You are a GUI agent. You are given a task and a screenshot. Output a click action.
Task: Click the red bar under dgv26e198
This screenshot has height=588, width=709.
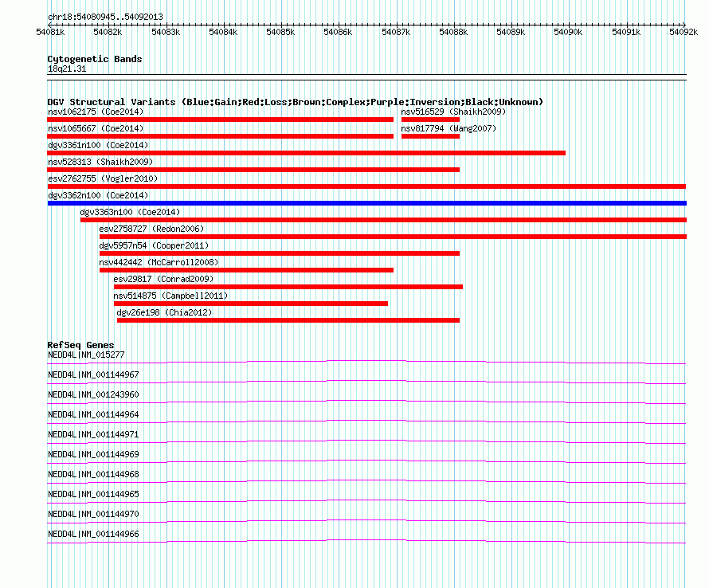pyautogui.click(x=288, y=320)
